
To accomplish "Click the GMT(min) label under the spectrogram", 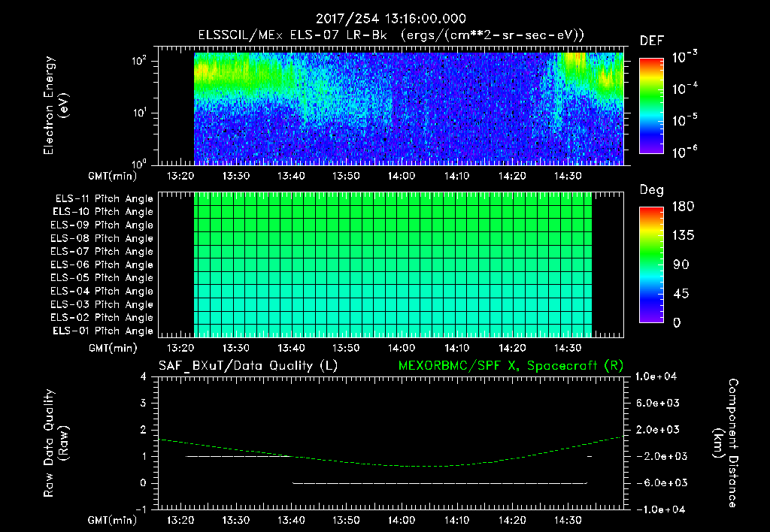I will pos(113,176).
